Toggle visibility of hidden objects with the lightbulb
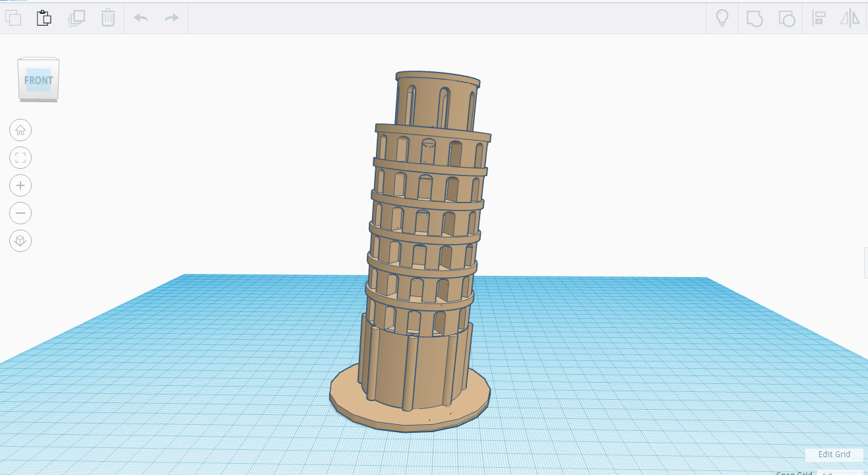Viewport: 868px width, 475px height. (x=722, y=18)
